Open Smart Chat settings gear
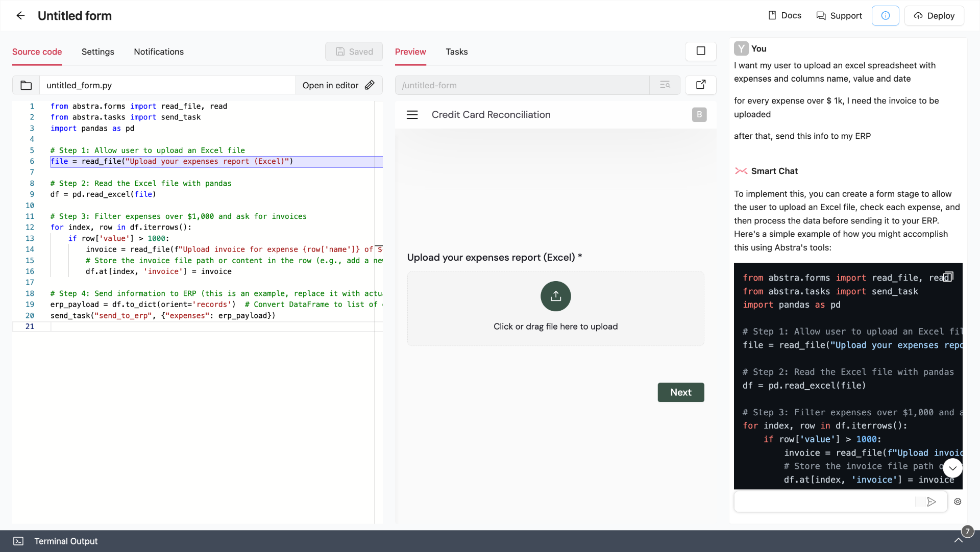The width and height of the screenshot is (980, 552). (x=958, y=501)
